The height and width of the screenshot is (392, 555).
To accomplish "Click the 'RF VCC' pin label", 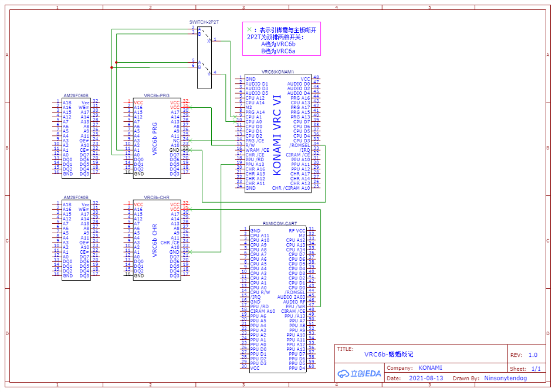I will [297, 231].
